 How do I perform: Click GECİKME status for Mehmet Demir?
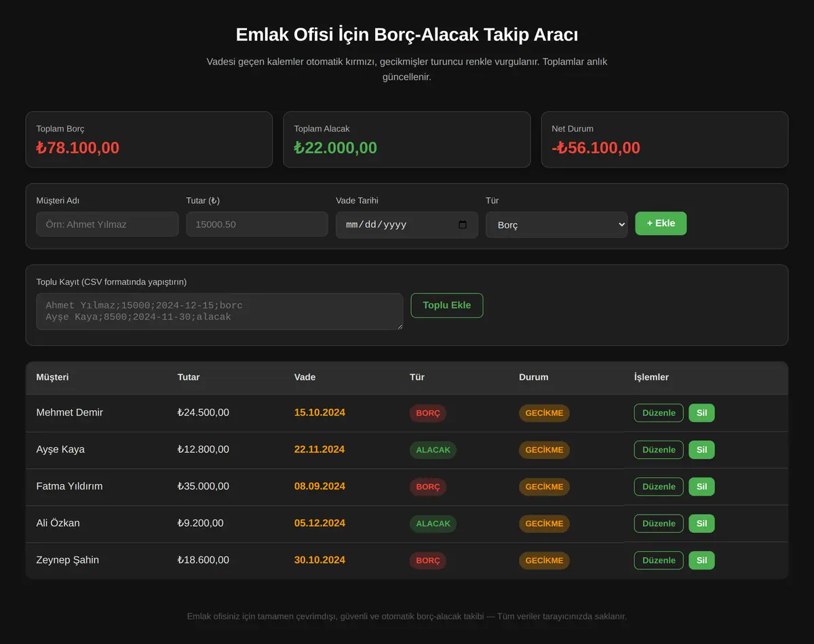[x=545, y=414]
